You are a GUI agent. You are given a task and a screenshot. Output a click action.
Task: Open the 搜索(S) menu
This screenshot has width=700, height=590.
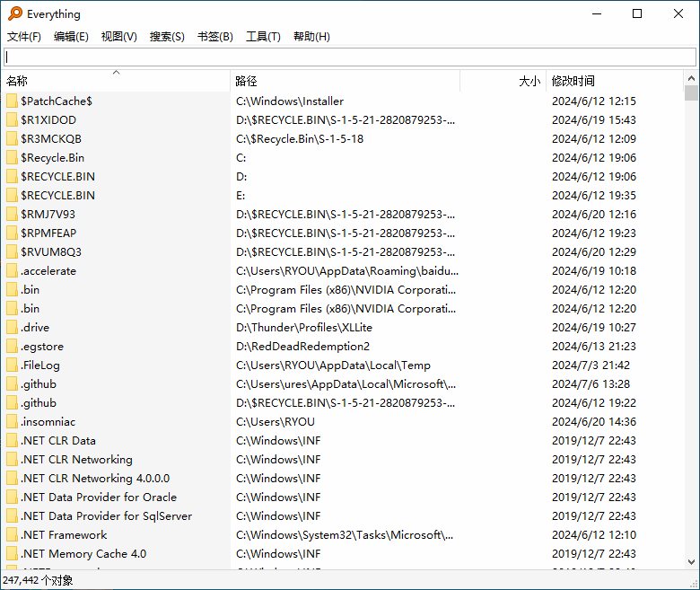(167, 37)
